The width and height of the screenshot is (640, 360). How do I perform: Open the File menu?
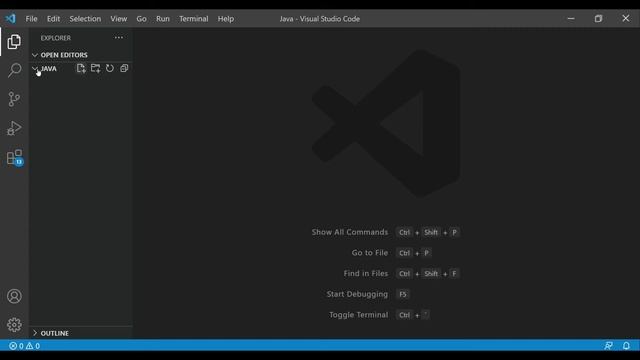point(31,19)
